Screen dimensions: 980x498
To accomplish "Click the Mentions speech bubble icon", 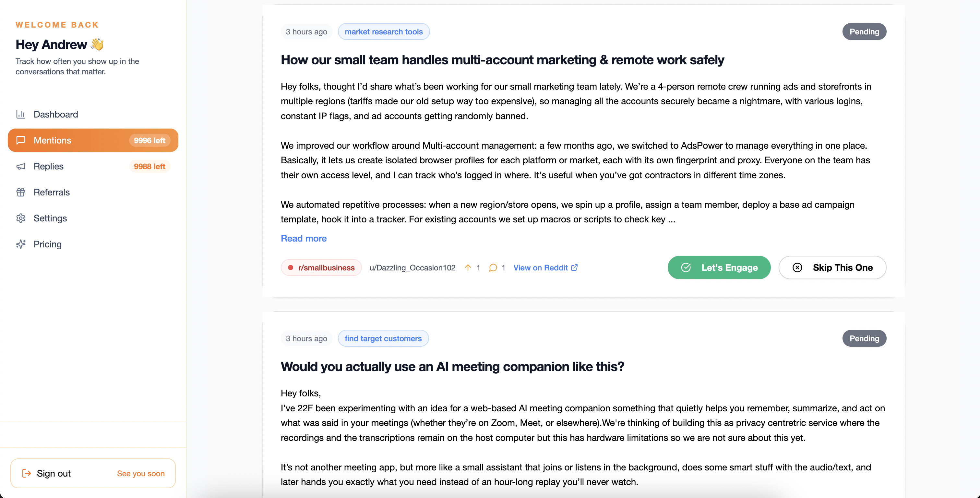I will (20, 140).
